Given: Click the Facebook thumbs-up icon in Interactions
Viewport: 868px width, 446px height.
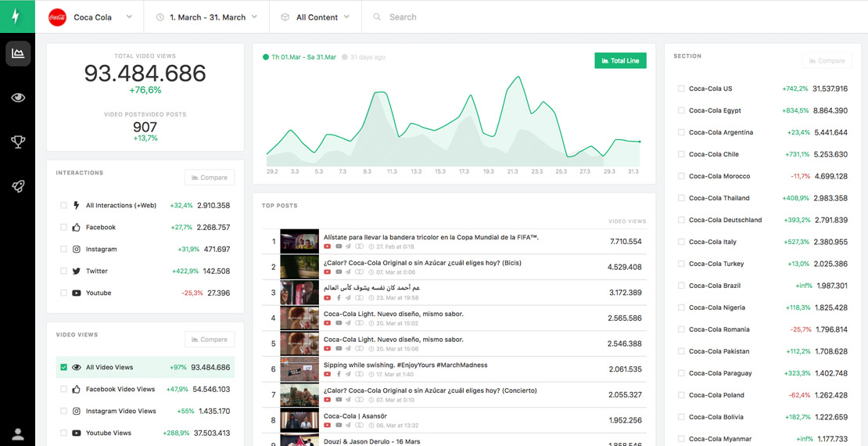Looking at the screenshot, I should point(77,227).
